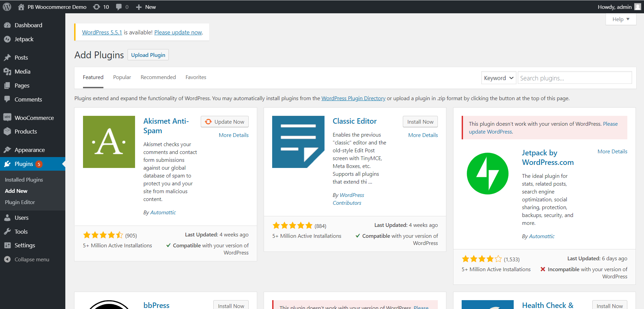The width and height of the screenshot is (644, 309).
Task: Click Howdy, admin account text
Action: click(614, 7)
